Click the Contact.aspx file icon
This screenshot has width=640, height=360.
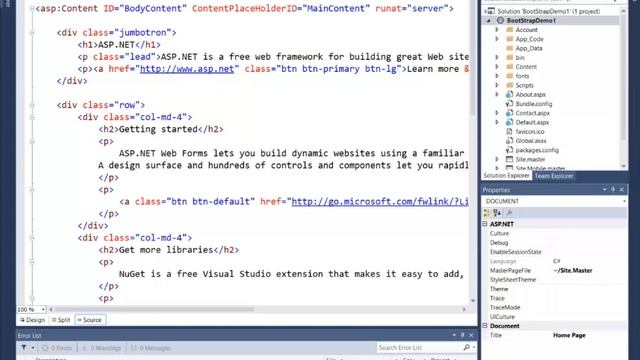[x=509, y=113]
